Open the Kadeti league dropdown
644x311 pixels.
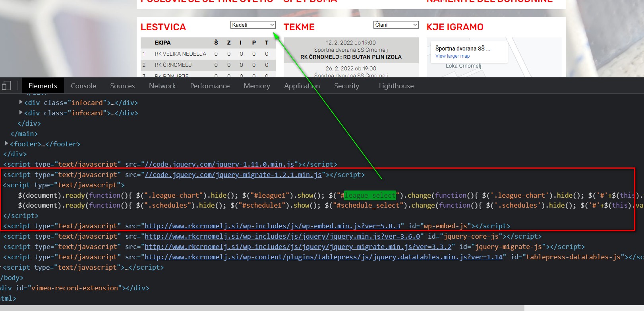click(253, 25)
